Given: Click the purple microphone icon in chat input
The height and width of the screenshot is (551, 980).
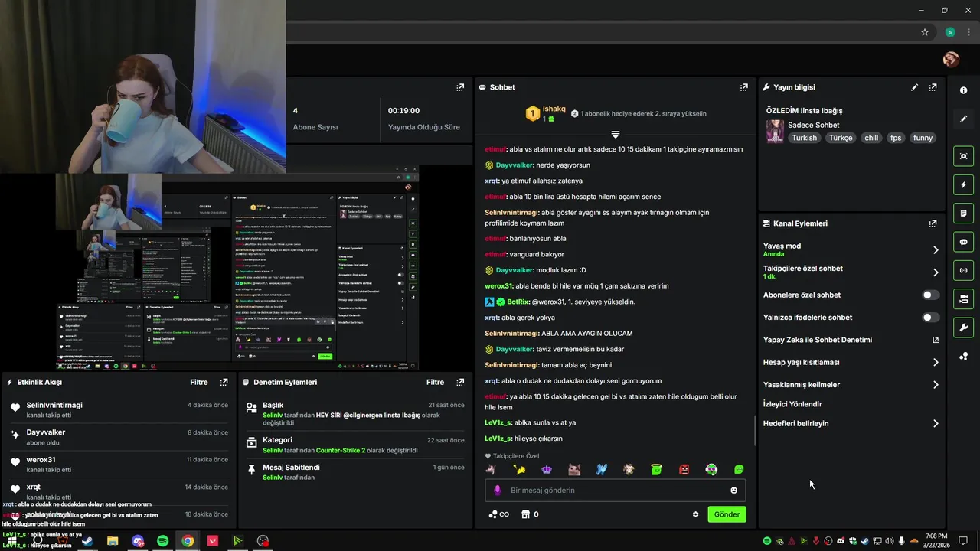Looking at the screenshot, I should click(x=497, y=491).
